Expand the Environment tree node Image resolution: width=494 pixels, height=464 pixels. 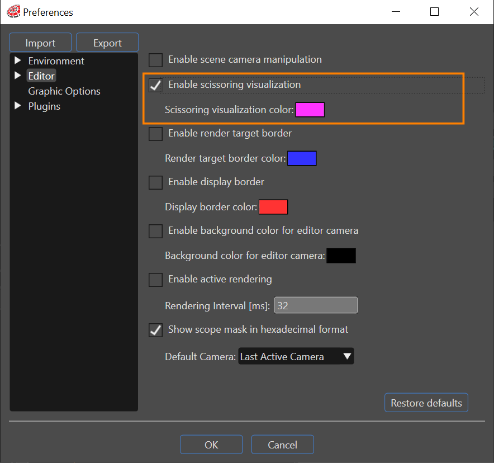click(18, 61)
